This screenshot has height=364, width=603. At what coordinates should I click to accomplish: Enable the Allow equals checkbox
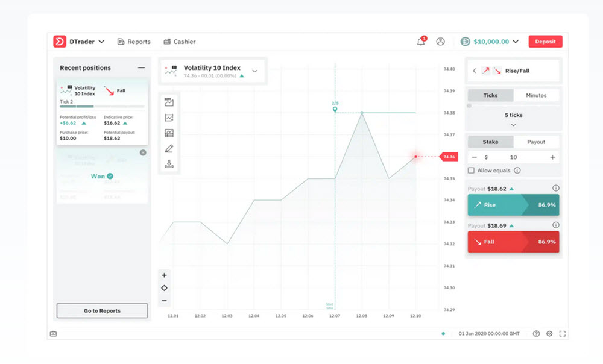pos(471,171)
